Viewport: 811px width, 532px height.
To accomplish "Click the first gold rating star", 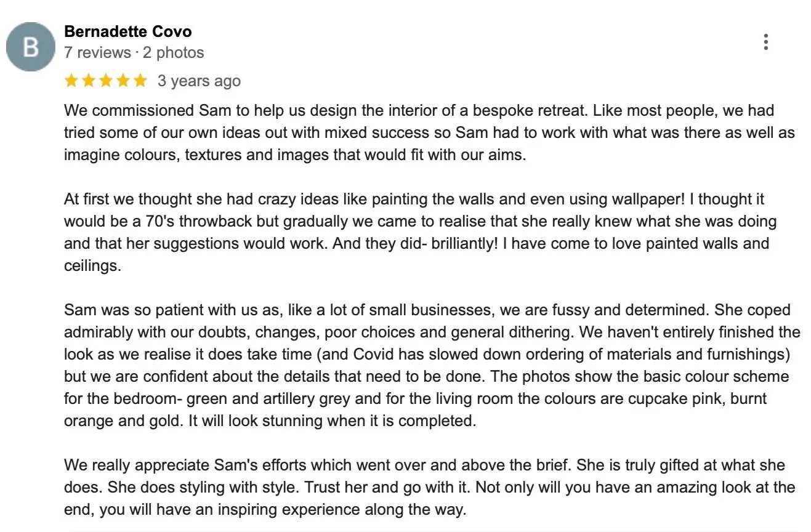I will (x=71, y=81).
